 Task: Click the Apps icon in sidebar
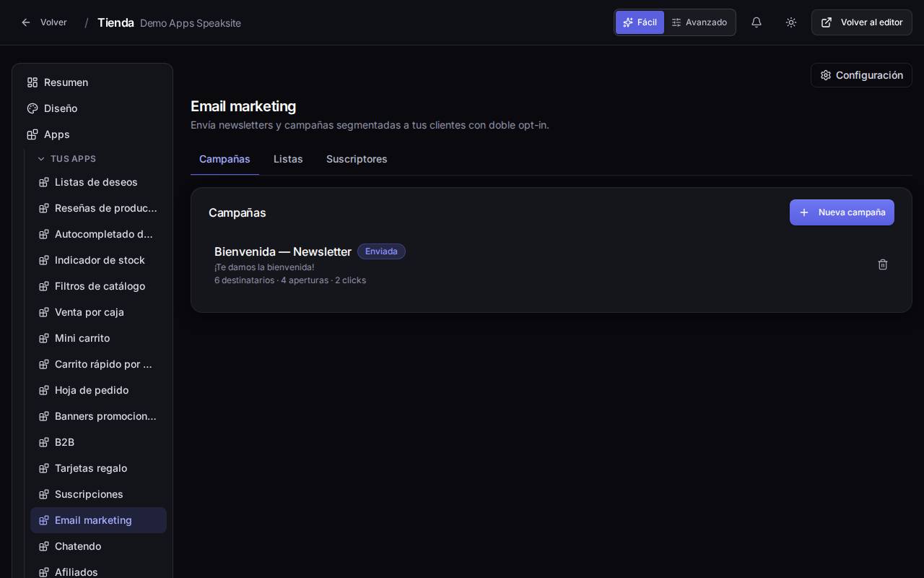coord(32,134)
